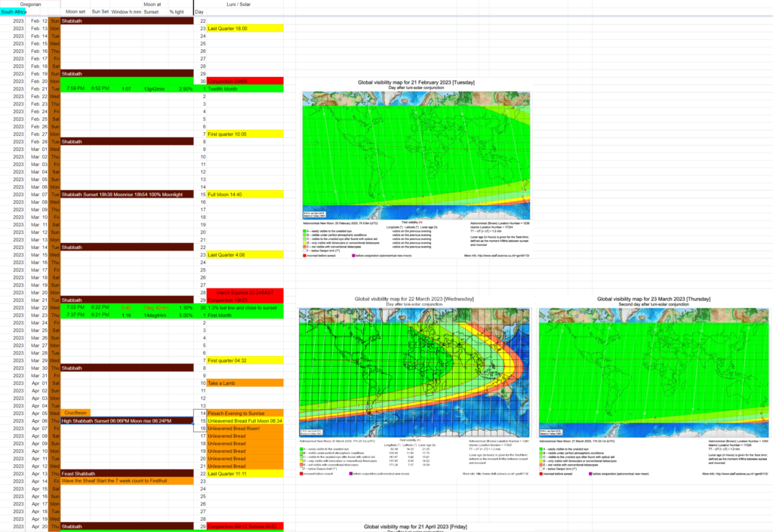Screen dimensions: 773x532
Task: Click the Full Moon 14:40 cell
Action: (245, 195)
